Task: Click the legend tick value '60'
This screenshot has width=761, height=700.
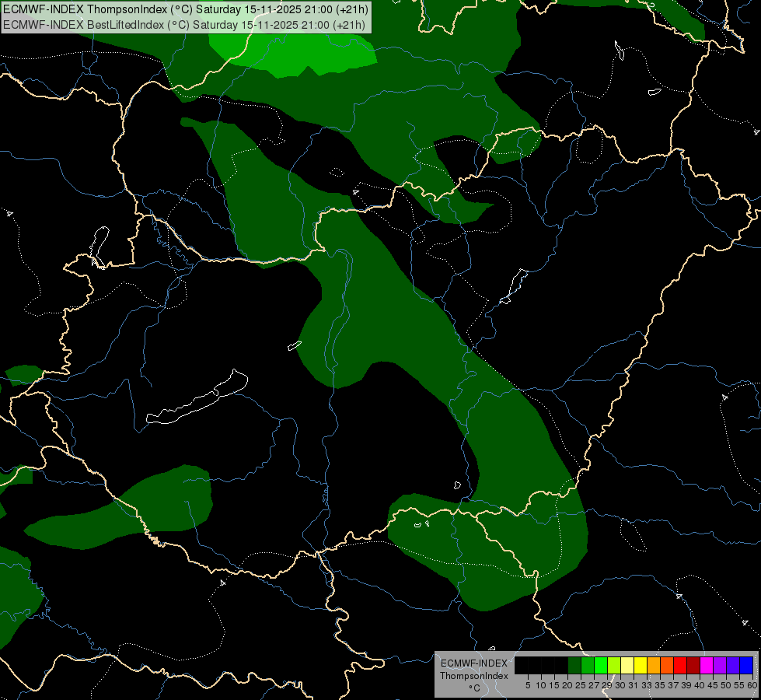Action: (752, 685)
